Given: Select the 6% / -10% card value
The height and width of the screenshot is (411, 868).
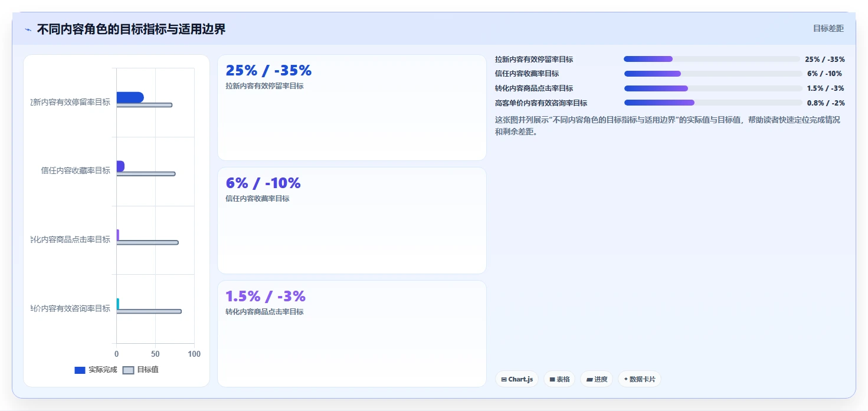Looking at the screenshot, I should [263, 183].
